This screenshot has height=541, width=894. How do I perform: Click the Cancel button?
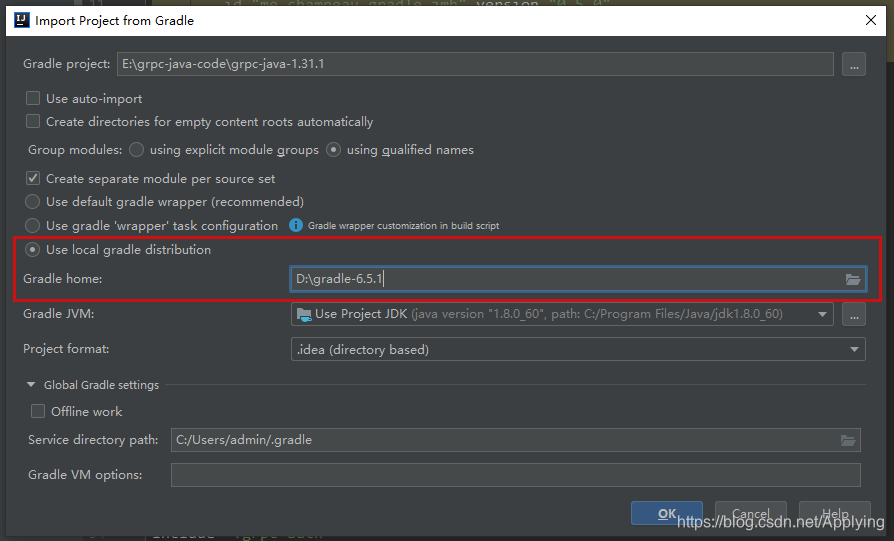750,513
